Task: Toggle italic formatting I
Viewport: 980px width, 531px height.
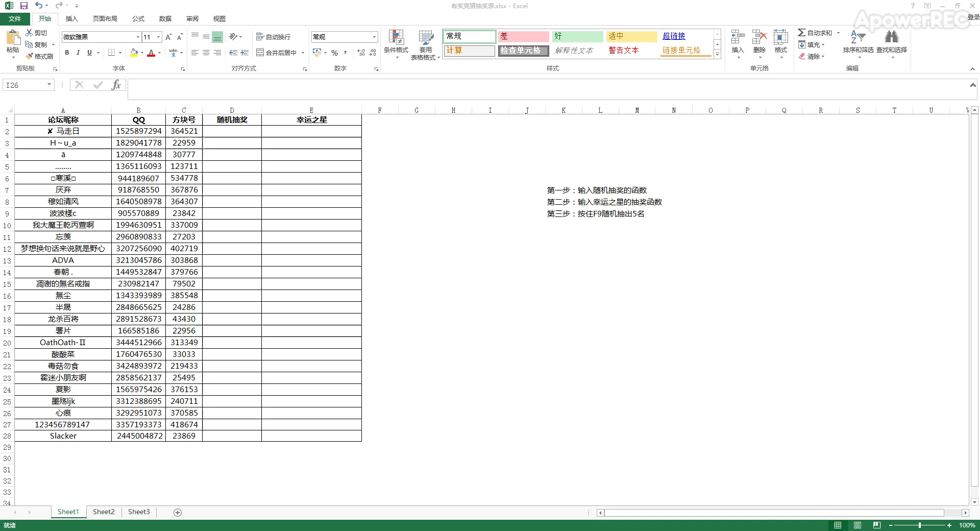Action: (78, 53)
